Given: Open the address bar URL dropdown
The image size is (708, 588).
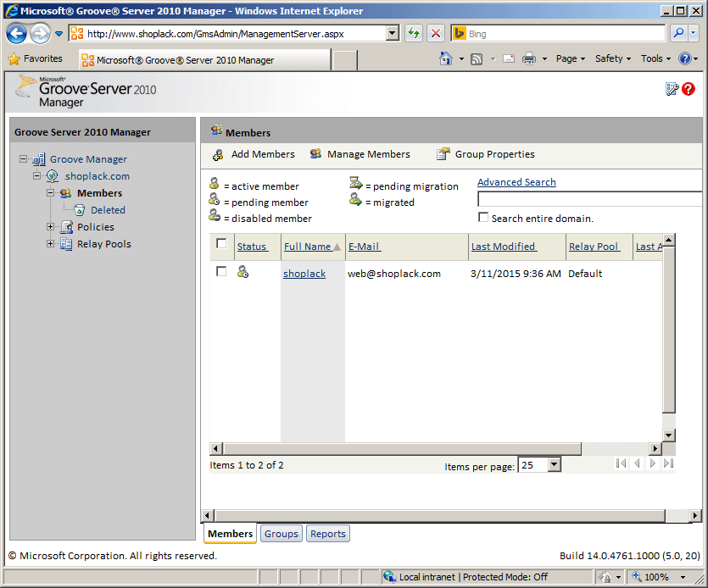Looking at the screenshot, I should pyautogui.click(x=393, y=33).
